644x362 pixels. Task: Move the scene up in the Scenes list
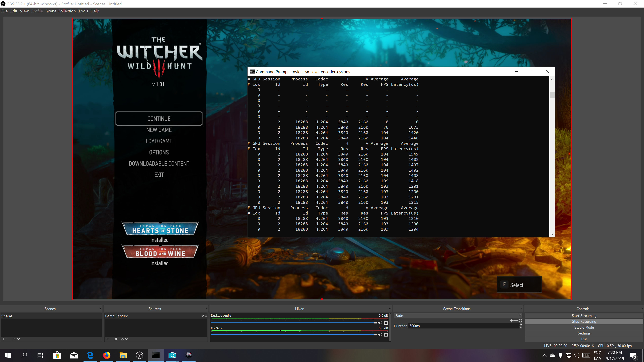point(14,339)
